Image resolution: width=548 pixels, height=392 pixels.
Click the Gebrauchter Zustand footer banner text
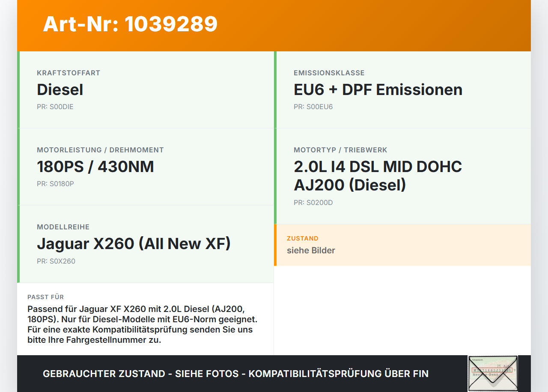(x=235, y=374)
